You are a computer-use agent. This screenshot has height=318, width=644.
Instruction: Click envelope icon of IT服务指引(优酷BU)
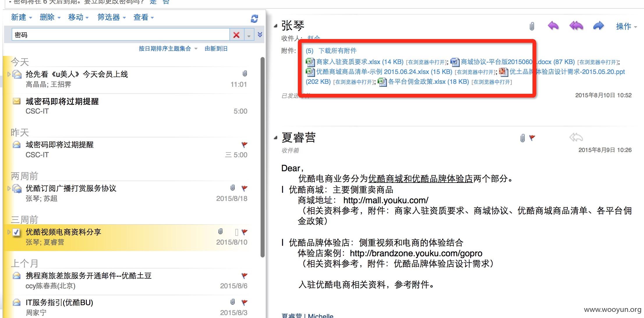(x=17, y=302)
